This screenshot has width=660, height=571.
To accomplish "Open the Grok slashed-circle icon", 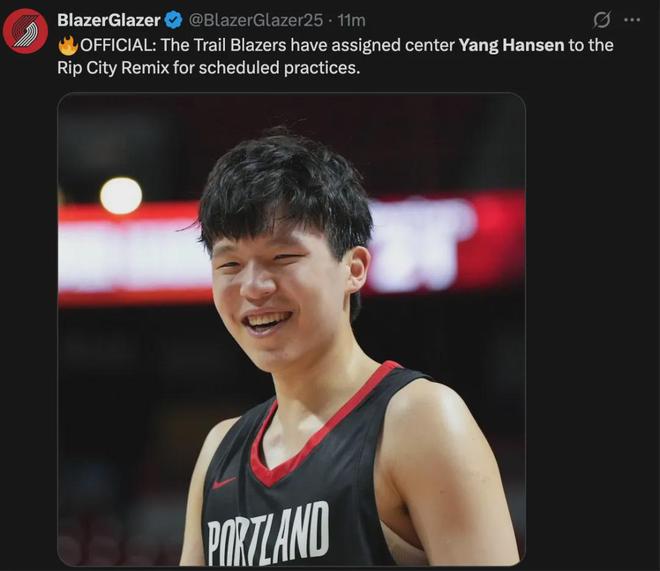I will [x=602, y=20].
